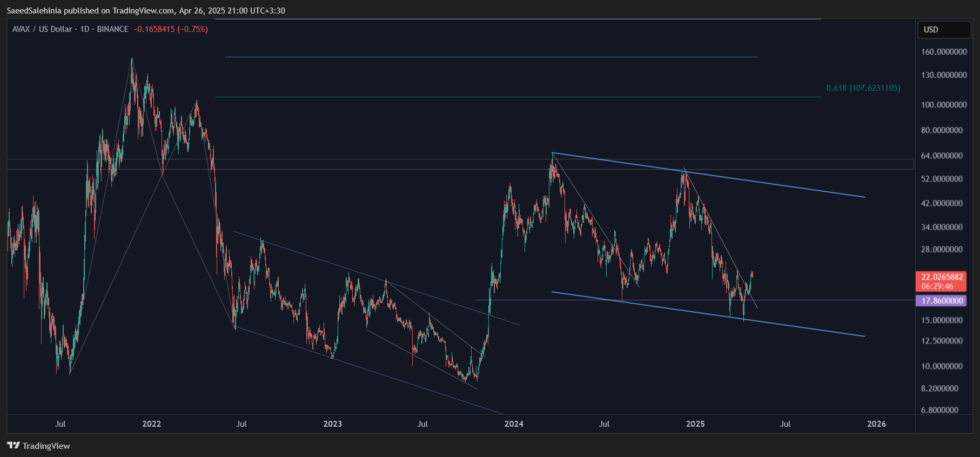980x457 pixels.
Task: Click the 0.618 (107.6231105) Fibonacci label
Action: pos(863,88)
